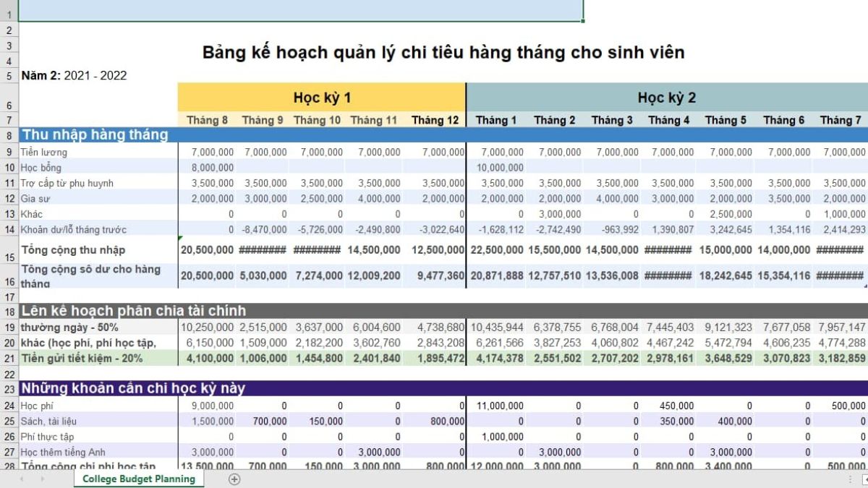868x488 pixels.
Task: Click the 'Tháng 4' column header cell
Action: (669, 120)
